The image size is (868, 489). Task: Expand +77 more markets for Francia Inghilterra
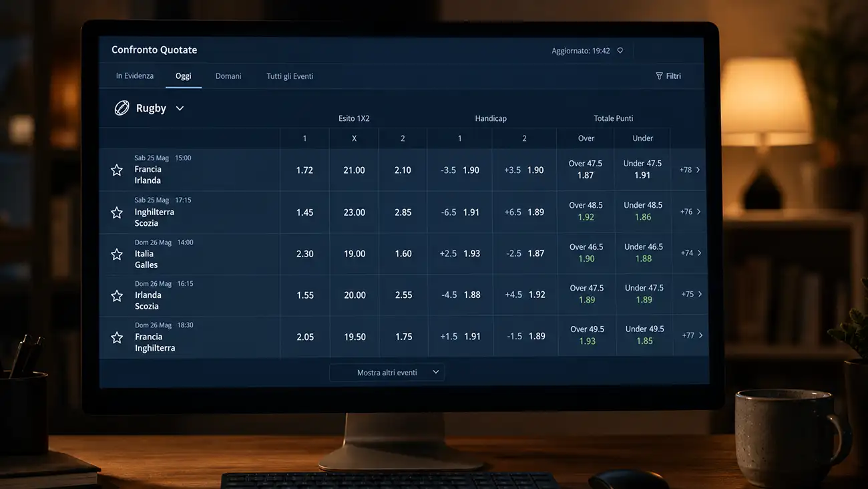692,335
